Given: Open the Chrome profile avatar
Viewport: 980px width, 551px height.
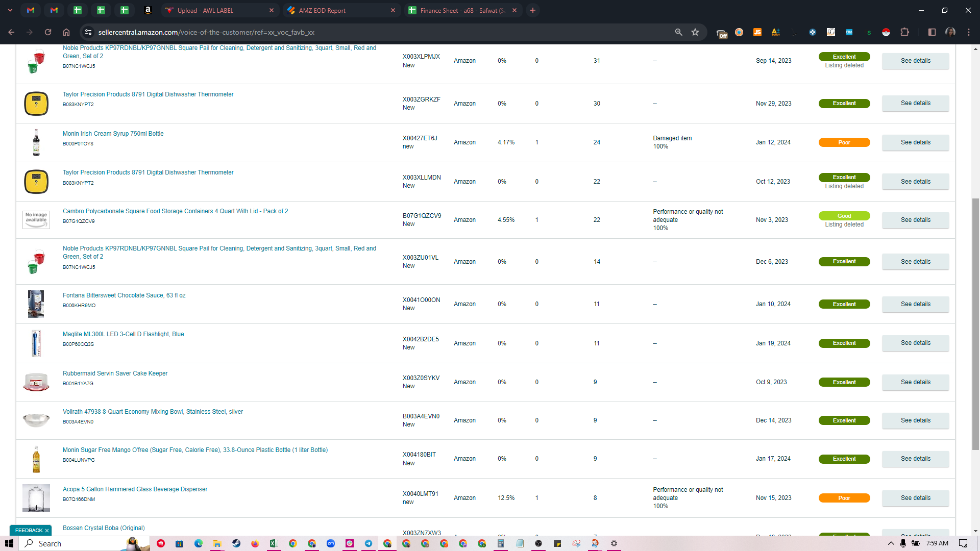Looking at the screenshot, I should tap(950, 32).
